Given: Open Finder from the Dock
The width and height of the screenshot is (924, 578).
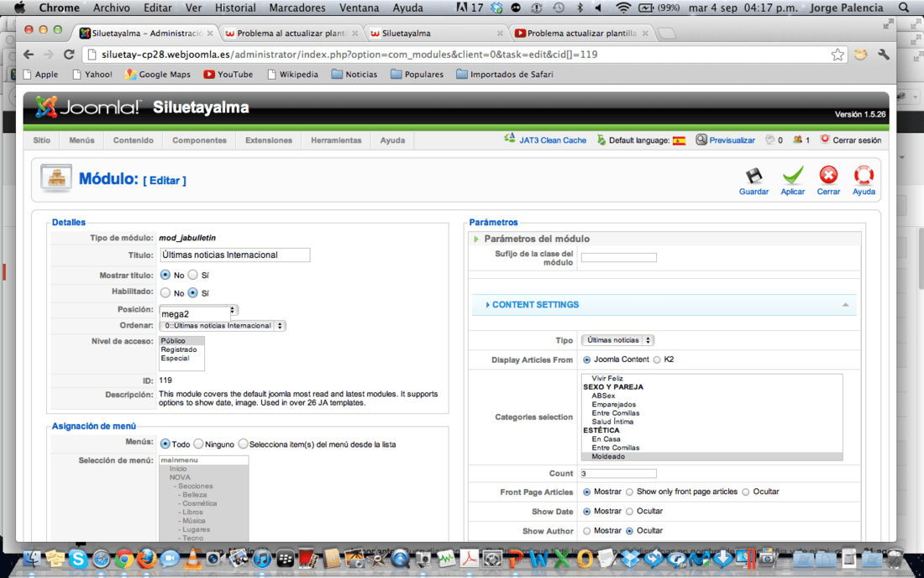Looking at the screenshot, I should click(31, 558).
